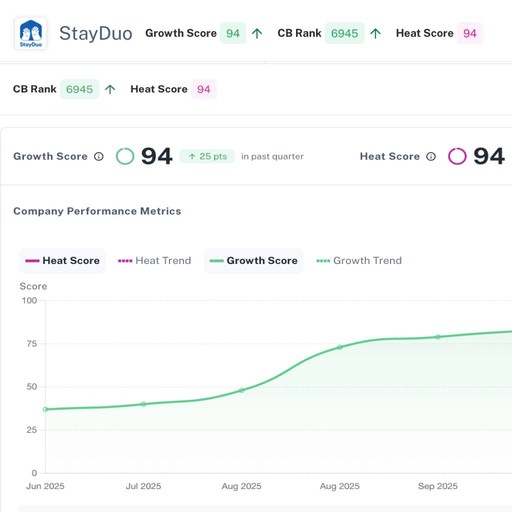Select the Aug 2025 data point near score 50
This screenshot has height=512, width=512.
point(242,390)
